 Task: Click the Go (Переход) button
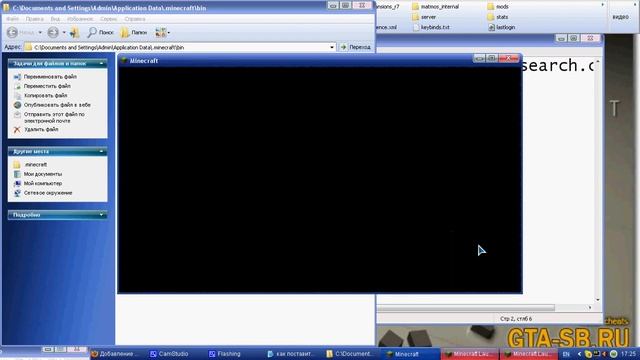pyautogui.click(x=356, y=47)
